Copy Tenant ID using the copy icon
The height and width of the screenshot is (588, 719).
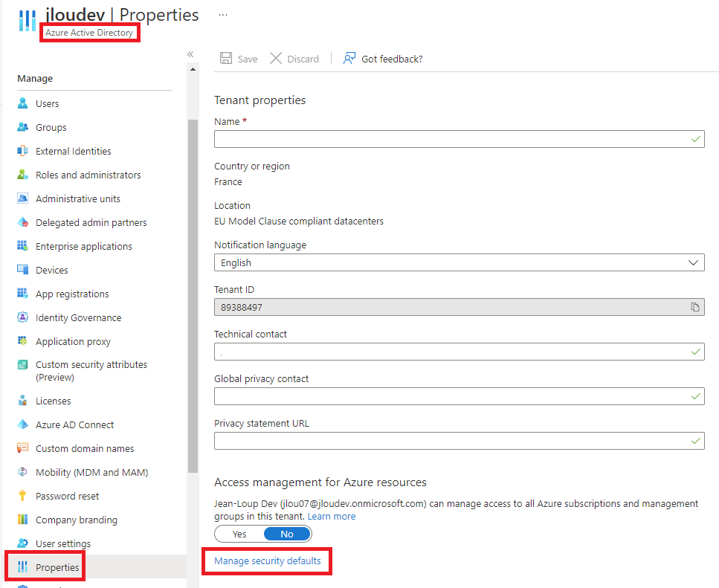point(695,307)
